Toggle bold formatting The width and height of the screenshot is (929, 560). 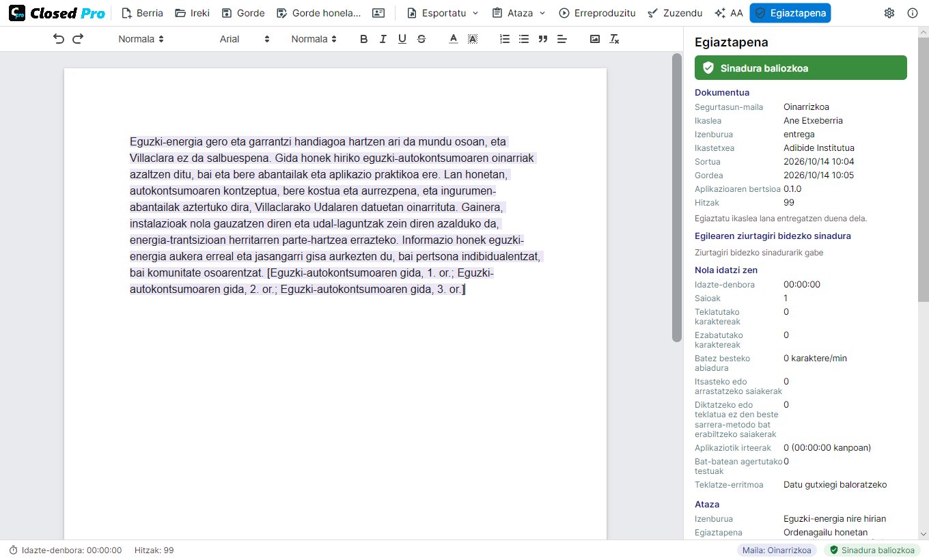pyautogui.click(x=364, y=39)
